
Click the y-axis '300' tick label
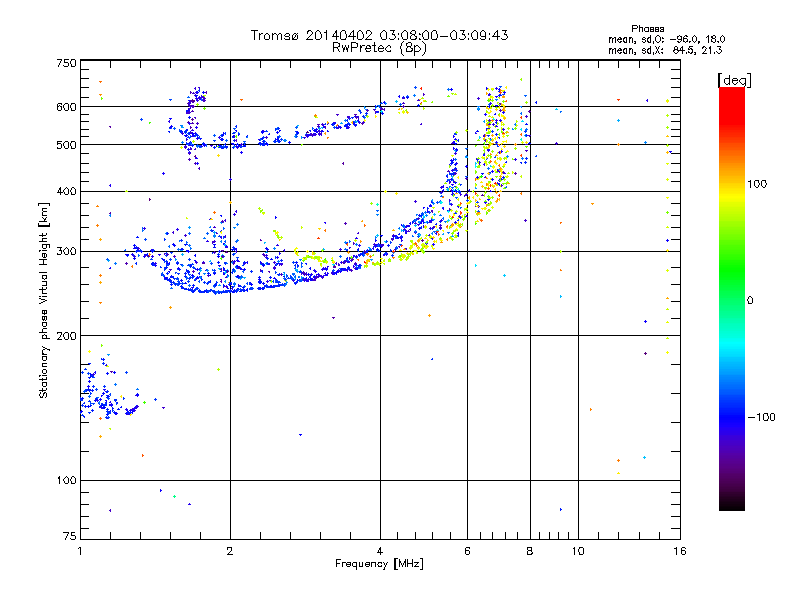pyautogui.click(x=66, y=252)
